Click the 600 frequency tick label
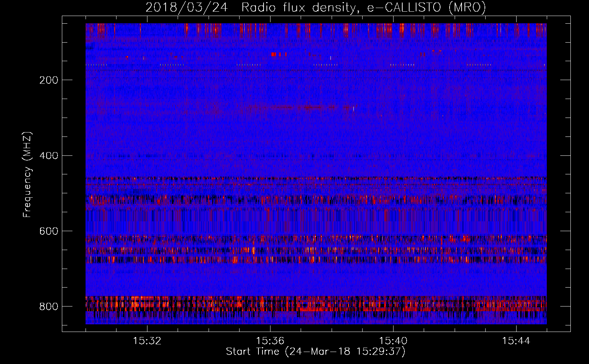 click(49, 231)
